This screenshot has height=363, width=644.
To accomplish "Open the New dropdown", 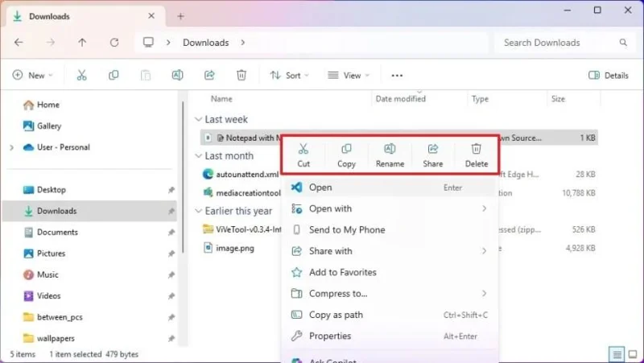I will pos(33,75).
